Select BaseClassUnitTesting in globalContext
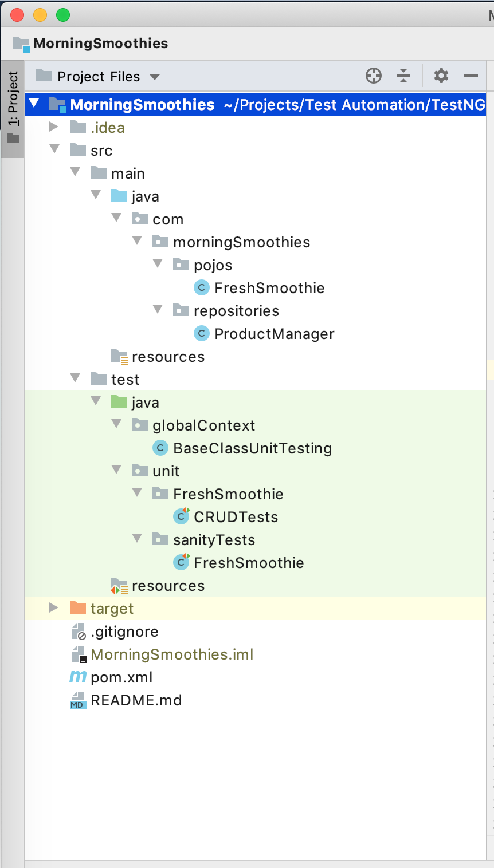The image size is (494, 868). tap(252, 448)
